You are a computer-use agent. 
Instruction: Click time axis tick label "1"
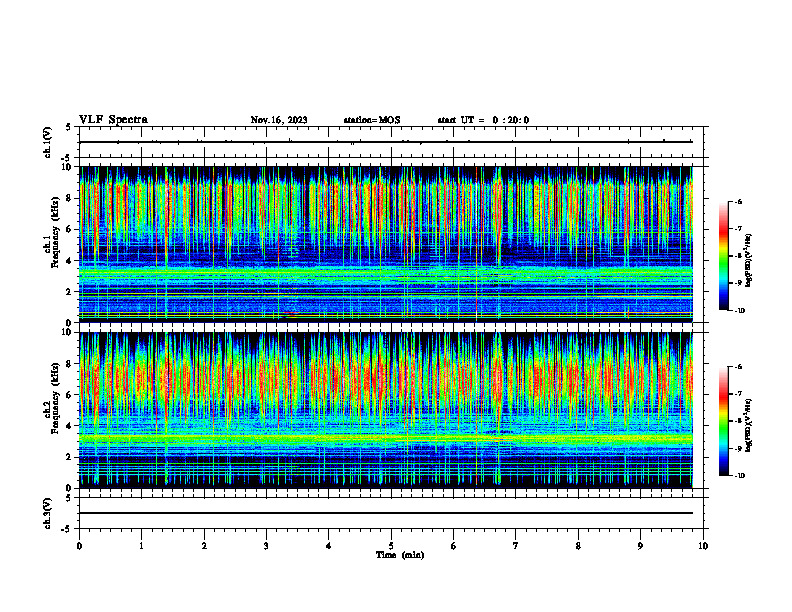pos(142,546)
